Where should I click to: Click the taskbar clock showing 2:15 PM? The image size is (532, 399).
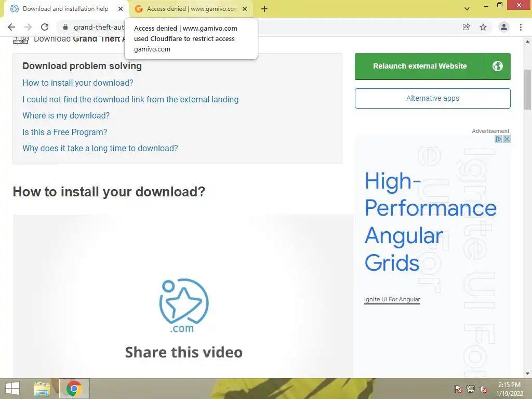coord(509,389)
